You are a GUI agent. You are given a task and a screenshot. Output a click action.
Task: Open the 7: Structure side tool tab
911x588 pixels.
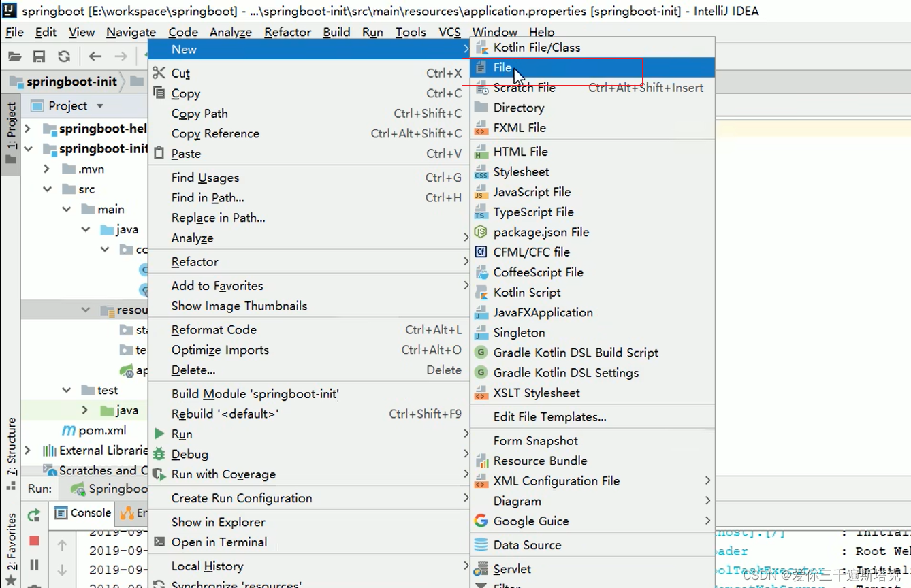coord(11,454)
